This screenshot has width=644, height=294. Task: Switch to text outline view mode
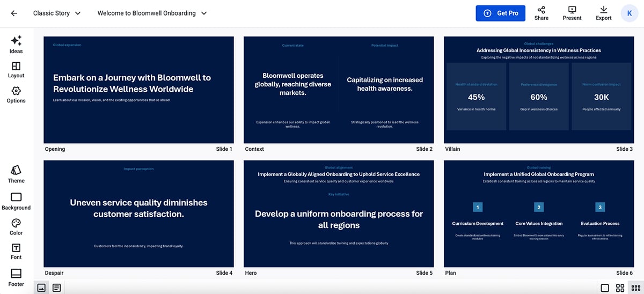coord(56,288)
